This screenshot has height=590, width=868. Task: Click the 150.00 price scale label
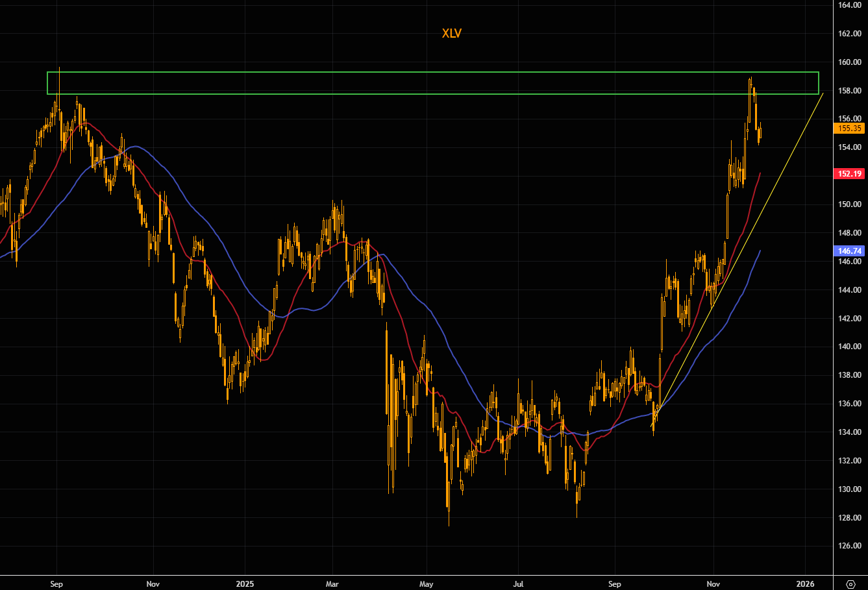point(850,204)
